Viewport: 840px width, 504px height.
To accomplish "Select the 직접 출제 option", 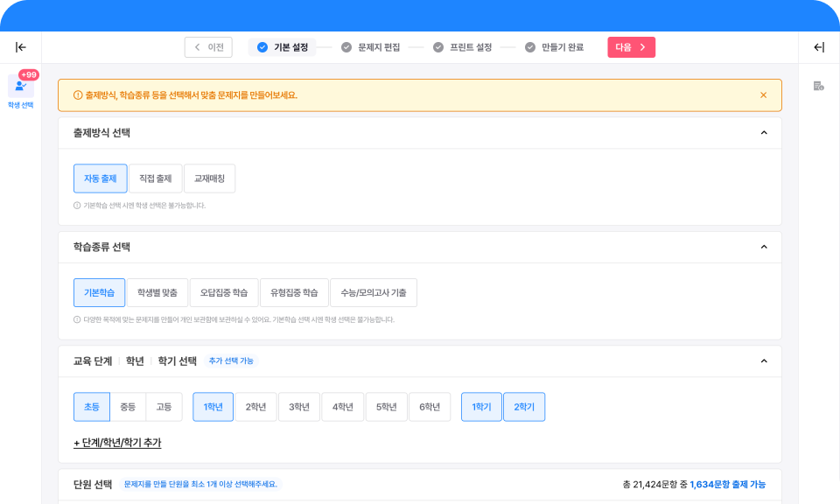I will click(155, 178).
